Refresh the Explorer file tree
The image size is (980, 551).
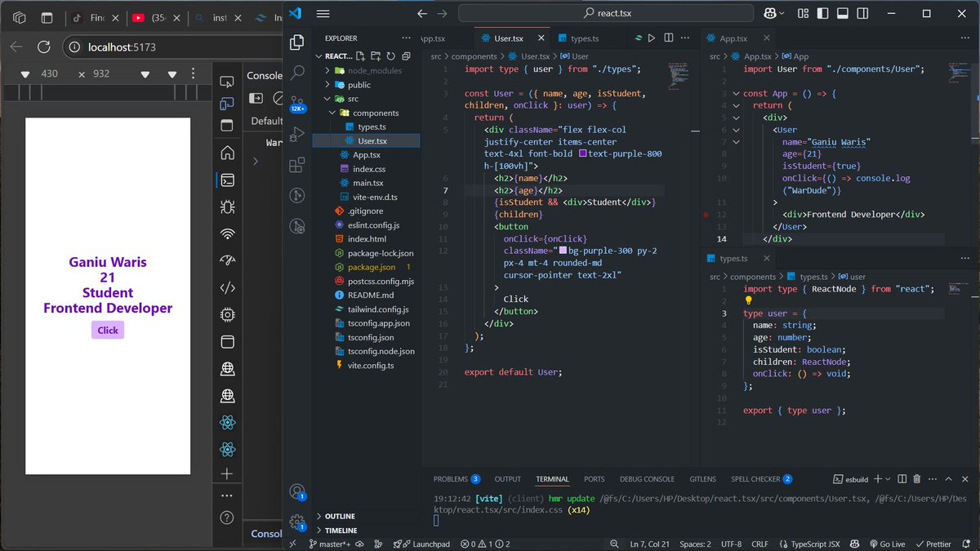tap(391, 56)
